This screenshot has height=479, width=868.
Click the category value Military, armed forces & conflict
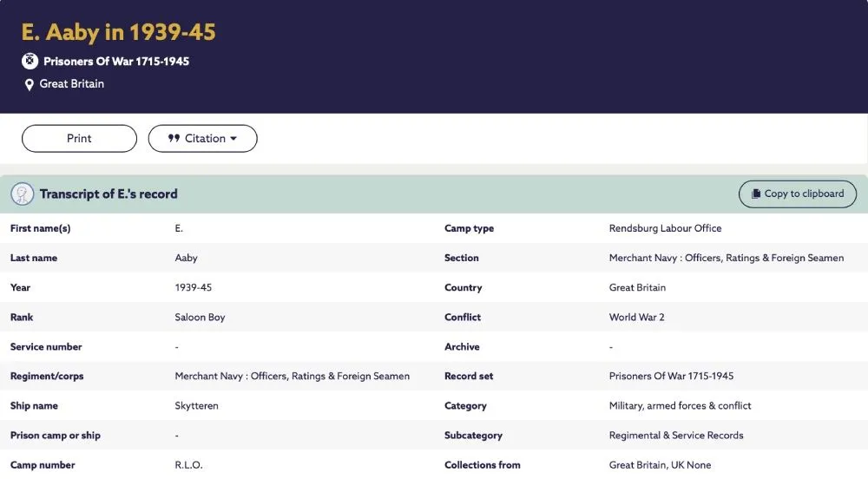click(680, 406)
